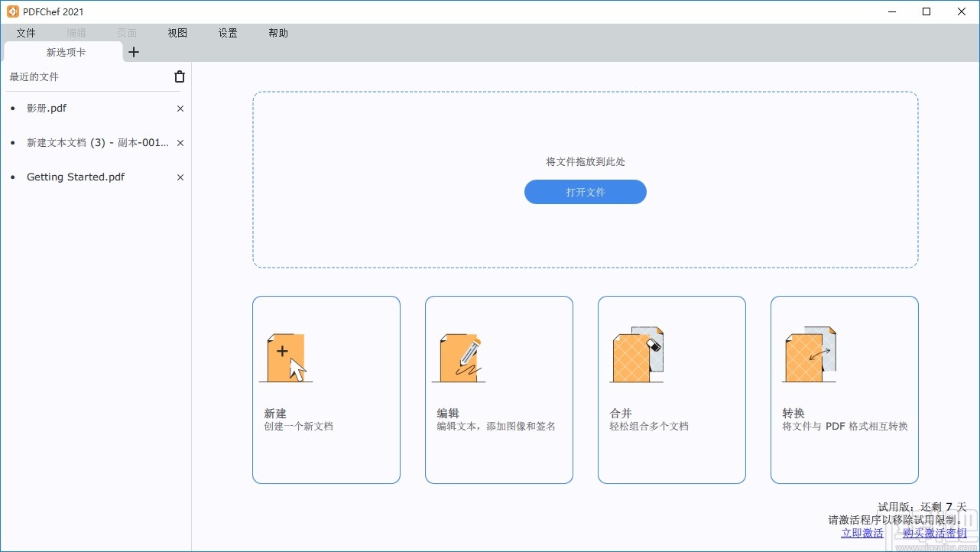Click the PDFChef logo in the title bar

pos(11,11)
